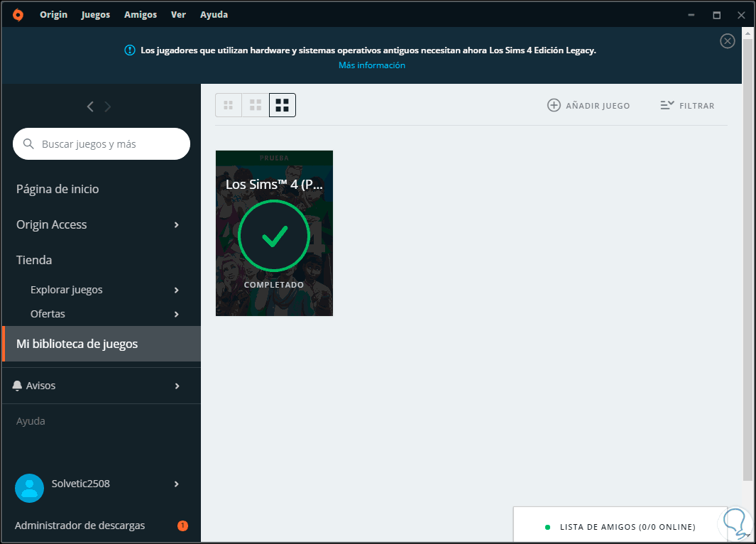The height and width of the screenshot is (544, 756).
Task: Open Origin Access in the sidebar
Action: click(52, 224)
